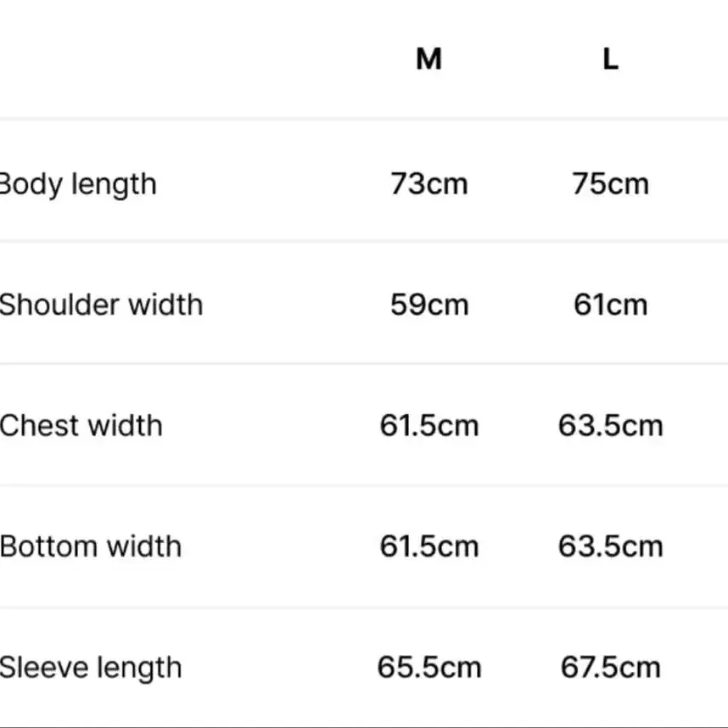
Task: Select the Body length row label
Action: (x=78, y=184)
